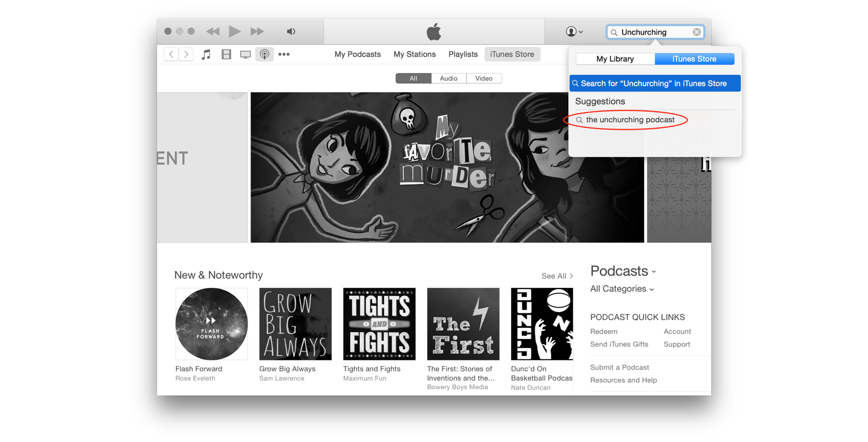Switch to the Music library icon

click(x=206, y=54)
